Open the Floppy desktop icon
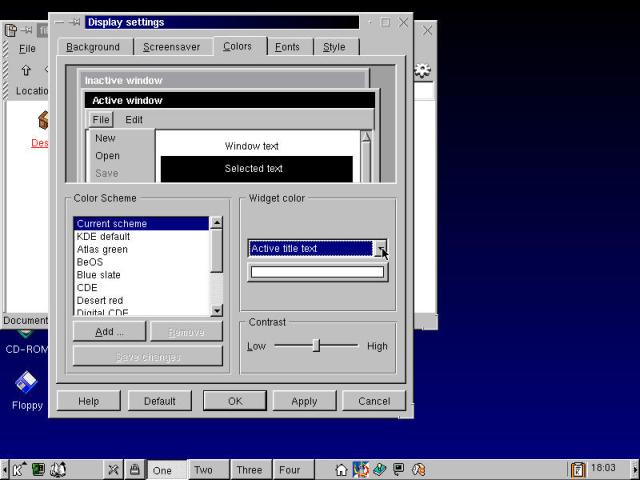 coord(27,384)
